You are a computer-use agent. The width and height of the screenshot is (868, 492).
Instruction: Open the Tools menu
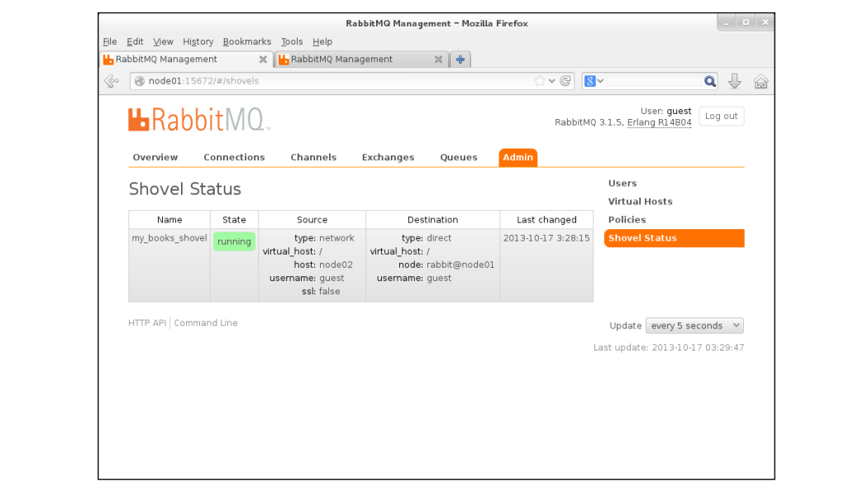[x=292, y=41]
